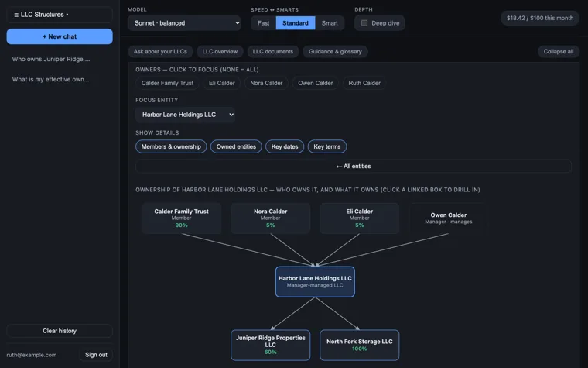Image resolution: width=588 pixels, height=368 pixels.
Task: Select the Fast speed option
Action: point(263,23)
